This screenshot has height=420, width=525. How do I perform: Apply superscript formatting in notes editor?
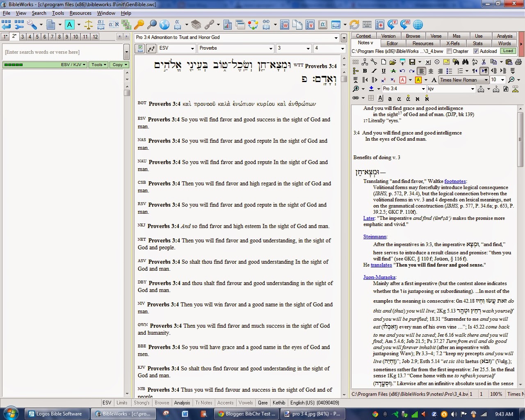pyautogui.click(x=383, y=80)
